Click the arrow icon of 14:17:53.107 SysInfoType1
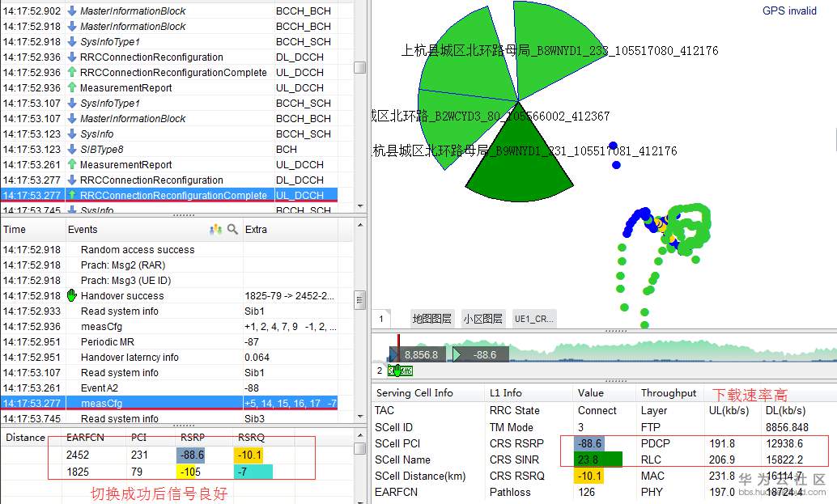 pyautogui.click(x=72, y=103)
